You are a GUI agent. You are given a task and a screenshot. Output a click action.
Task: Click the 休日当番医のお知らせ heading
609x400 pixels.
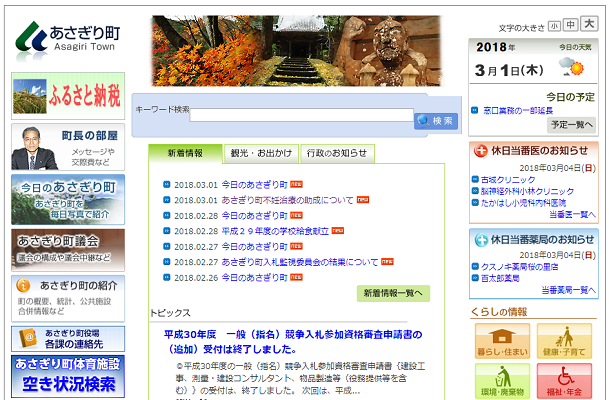[x=539, y=151]
